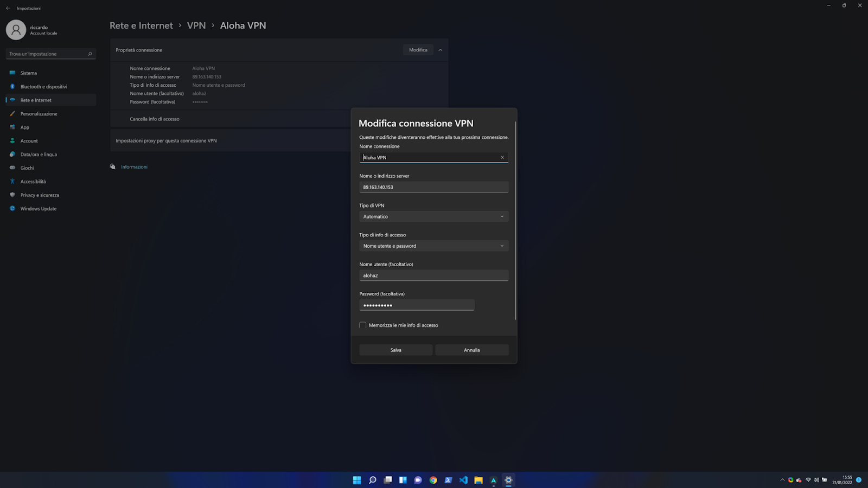Open Data/ora e lingua settings
This screenshot has width=868, height=488.
(51, 155)
